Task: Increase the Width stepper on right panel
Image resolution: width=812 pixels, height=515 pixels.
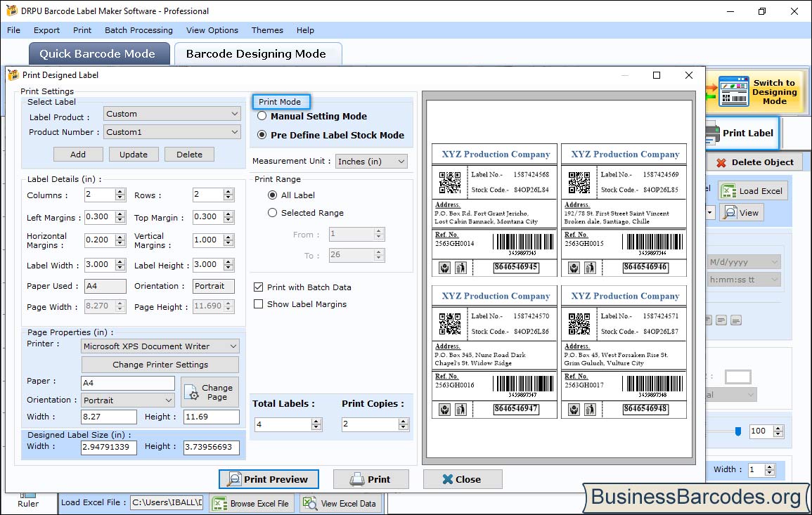Action: (x=770, y=467)
